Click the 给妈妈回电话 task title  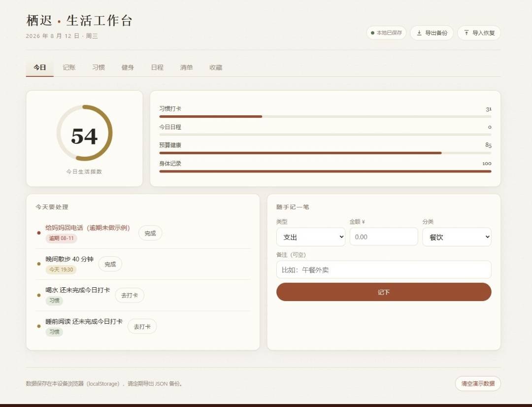coord(88,228)
